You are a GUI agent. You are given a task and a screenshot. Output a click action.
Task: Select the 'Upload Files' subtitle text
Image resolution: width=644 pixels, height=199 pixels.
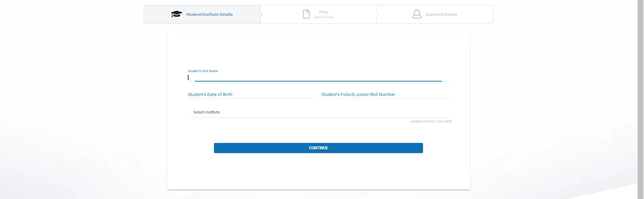[324, 17]
